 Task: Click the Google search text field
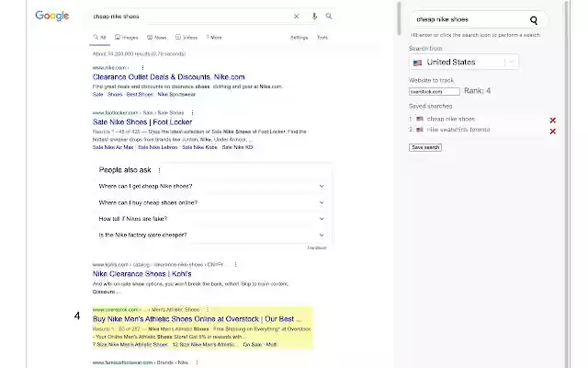(191, 17)
